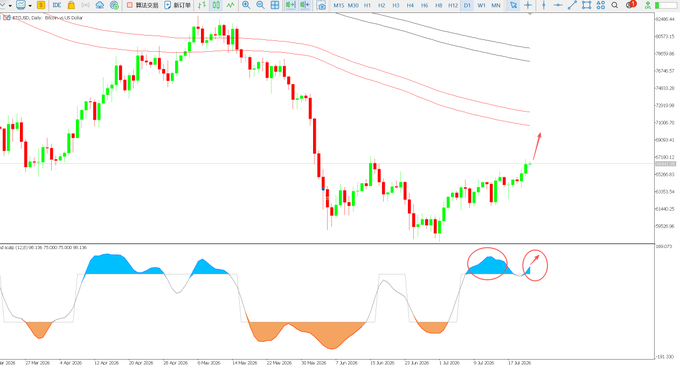
Task: Select the D1 daily timeframe
Action: point(467,5)
